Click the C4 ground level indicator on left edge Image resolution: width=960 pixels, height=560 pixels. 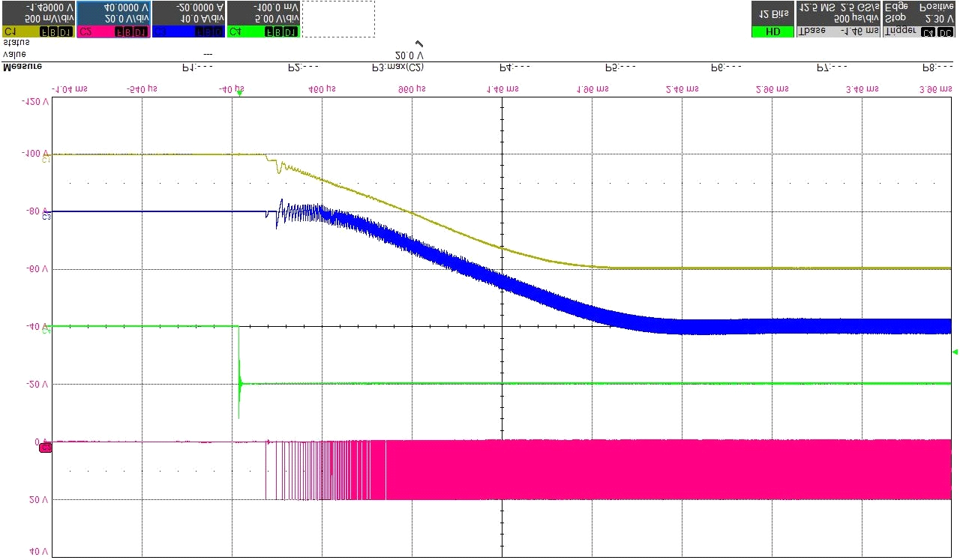point(46,330)
